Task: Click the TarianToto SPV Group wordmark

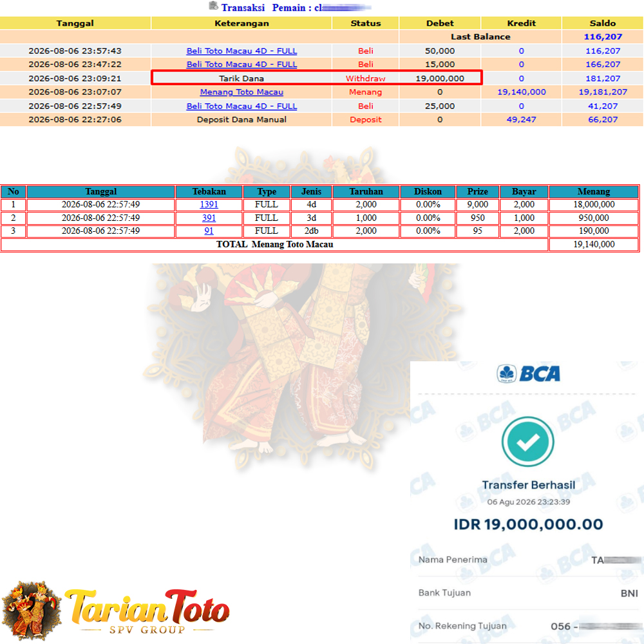Action: tap(147, 612)
